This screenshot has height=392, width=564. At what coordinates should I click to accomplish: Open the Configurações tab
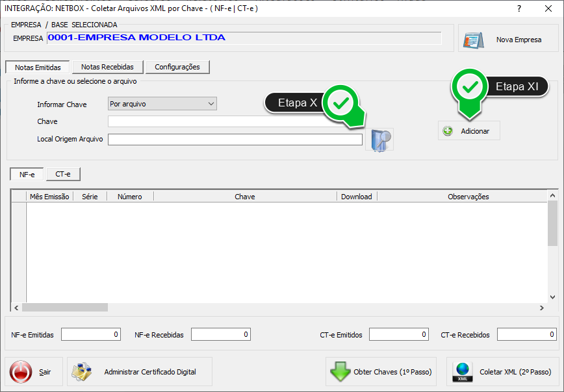[x=177, y=67]
